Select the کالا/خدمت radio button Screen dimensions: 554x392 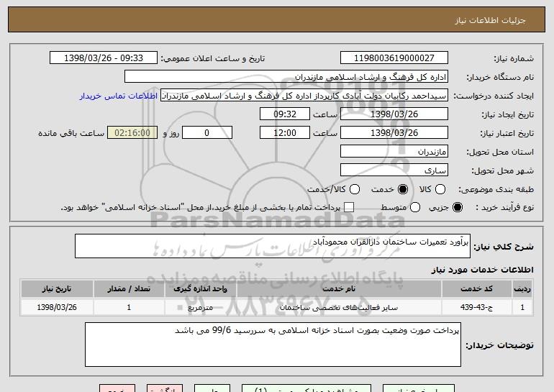(x=355, y=189)
